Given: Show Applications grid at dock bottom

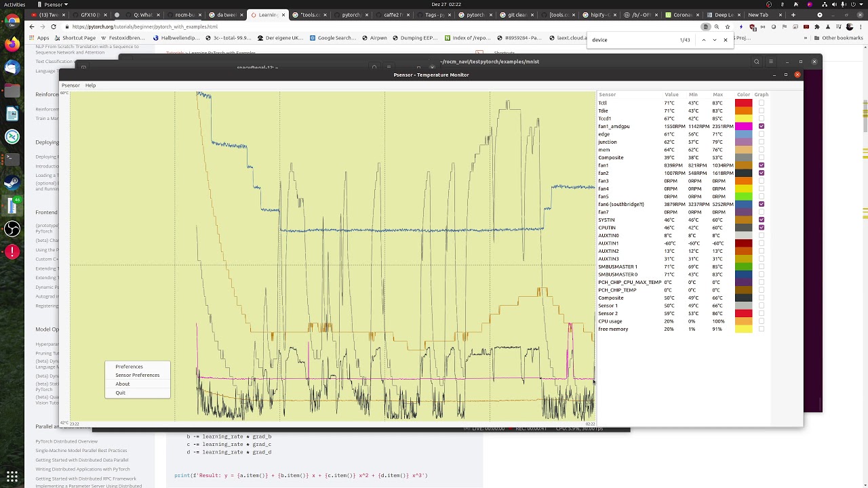Looking at the screenshot, I should pos(12,476).
